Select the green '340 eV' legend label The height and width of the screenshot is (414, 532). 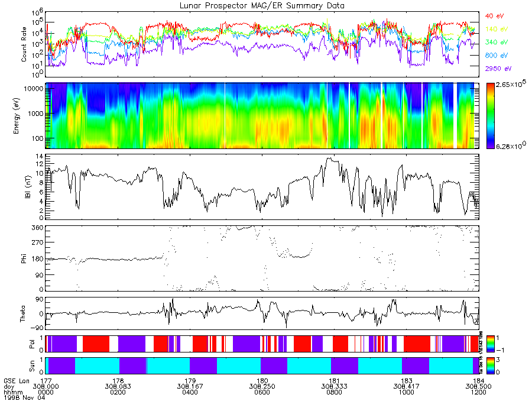pyautogui.click(x=497, y=42)
